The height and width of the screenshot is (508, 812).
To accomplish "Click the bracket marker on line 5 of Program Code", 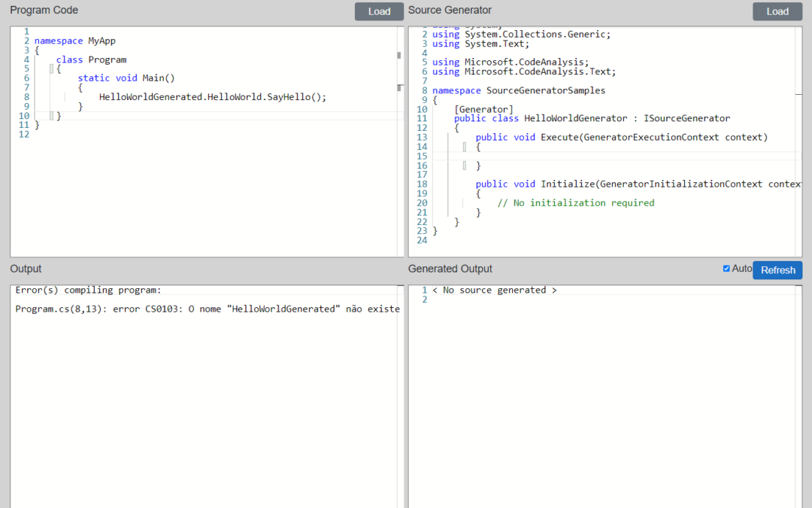I will coord(51,69).
